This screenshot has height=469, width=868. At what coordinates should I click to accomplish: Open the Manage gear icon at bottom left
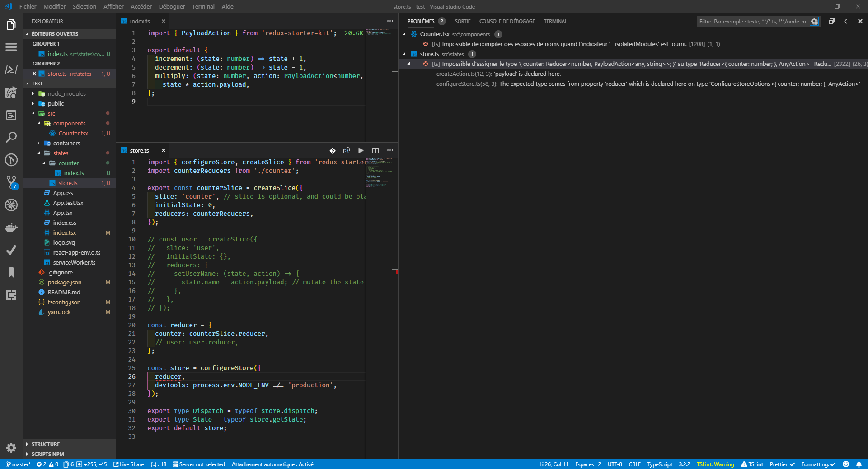[11, 448]
